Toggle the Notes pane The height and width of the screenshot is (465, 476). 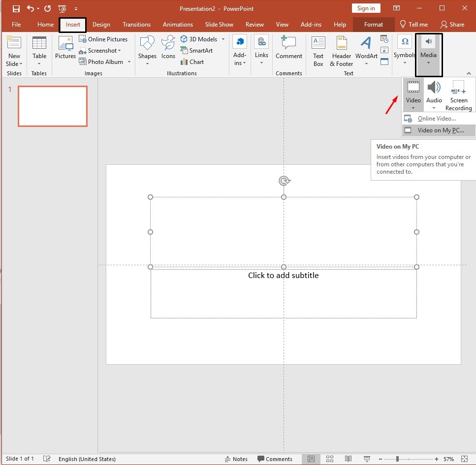pos(236,459)
